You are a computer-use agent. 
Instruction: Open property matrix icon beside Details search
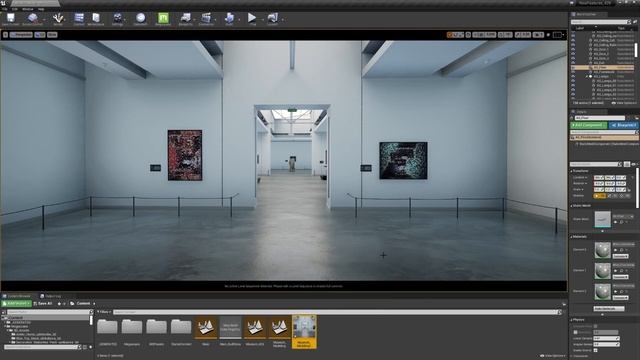pyautogui.click(x=627, y=164)
